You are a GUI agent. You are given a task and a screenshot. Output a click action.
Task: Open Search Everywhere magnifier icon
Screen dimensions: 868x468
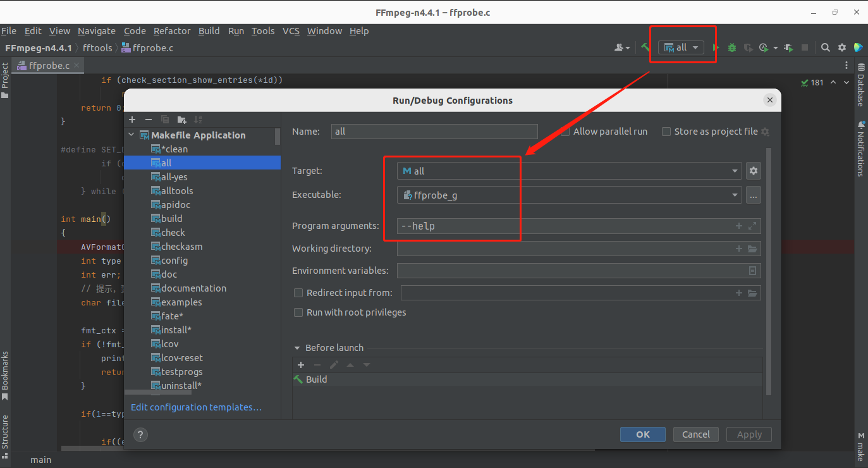826,47
